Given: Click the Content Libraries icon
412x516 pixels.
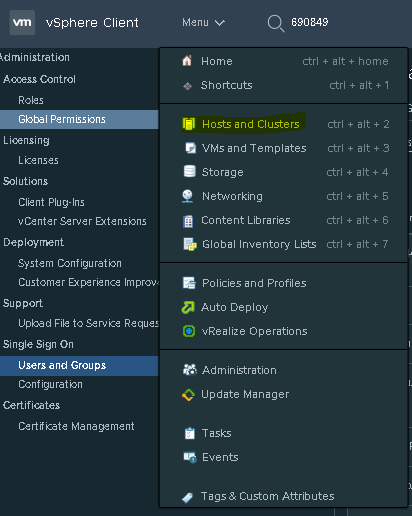Looking at the screenshot, I should pyautogui.click(x=188, y=221).
